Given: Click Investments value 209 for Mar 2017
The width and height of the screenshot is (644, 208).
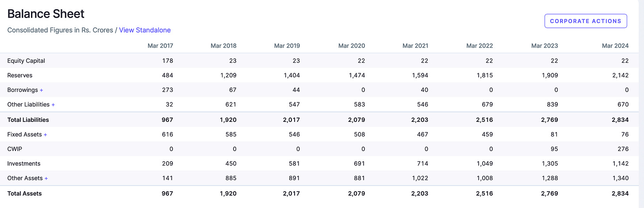Looking at the screenshot, I should pyautogui.click(x=167, y=164).
